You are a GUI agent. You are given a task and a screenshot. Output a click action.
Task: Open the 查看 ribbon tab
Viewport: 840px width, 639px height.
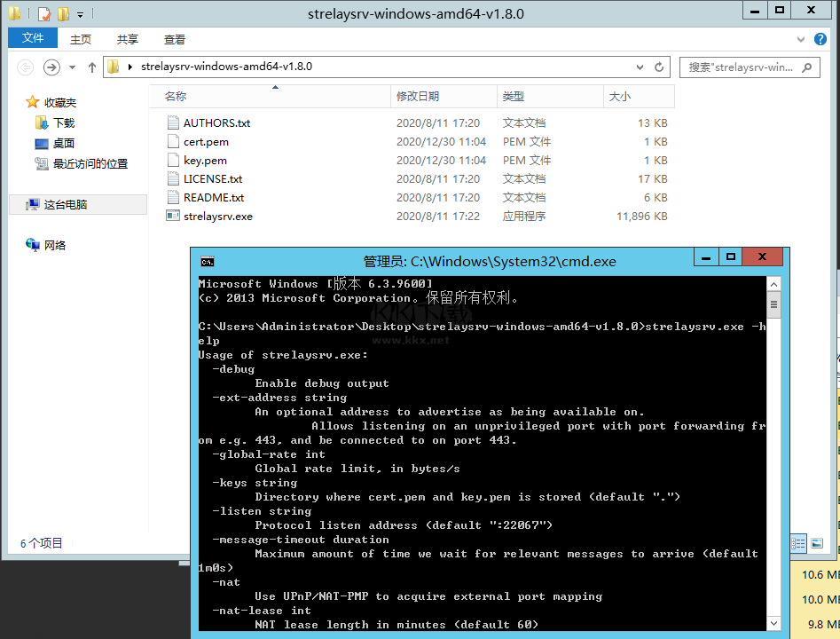pos(175,40)
